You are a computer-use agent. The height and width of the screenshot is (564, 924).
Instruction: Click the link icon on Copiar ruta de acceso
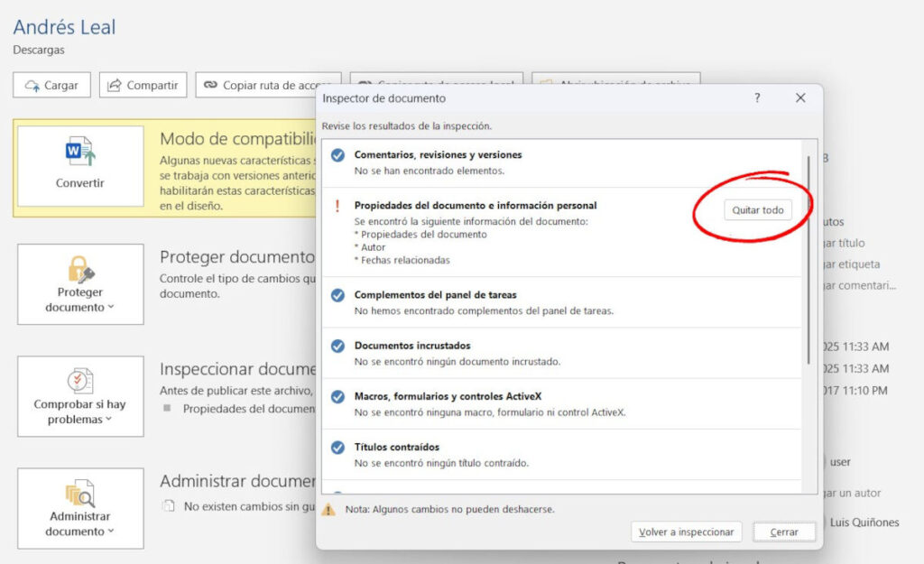(210, 85)
